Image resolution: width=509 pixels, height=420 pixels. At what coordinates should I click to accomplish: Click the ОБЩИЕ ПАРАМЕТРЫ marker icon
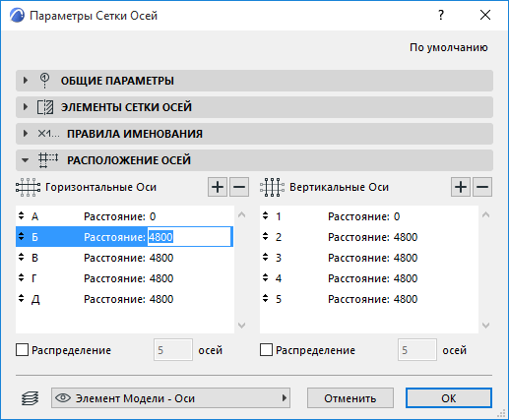(44, 81)
